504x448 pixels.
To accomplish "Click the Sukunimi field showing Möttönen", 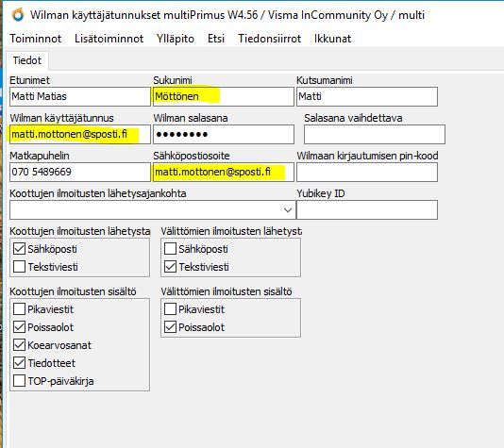I will pyautogui.click(x=224, y=96).
